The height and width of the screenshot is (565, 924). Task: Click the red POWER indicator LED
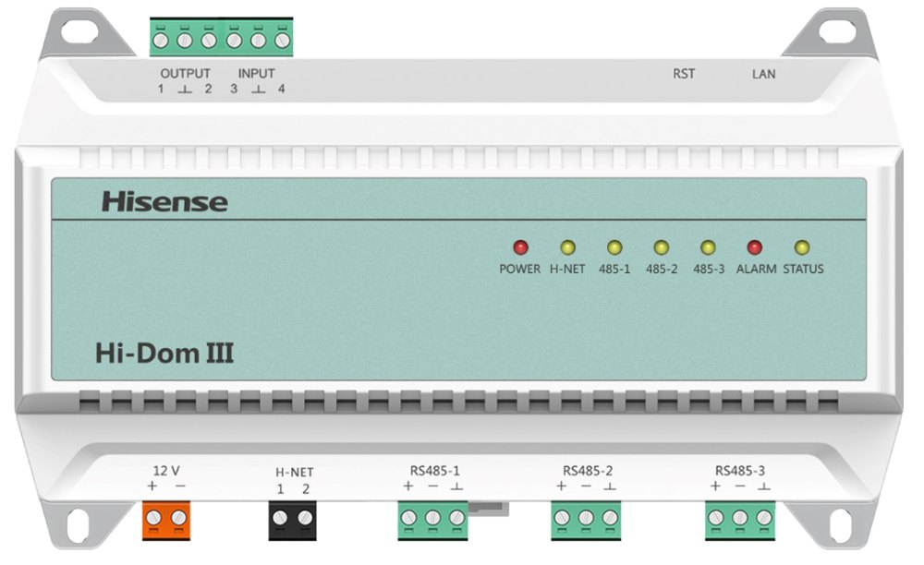pos(520,247)
